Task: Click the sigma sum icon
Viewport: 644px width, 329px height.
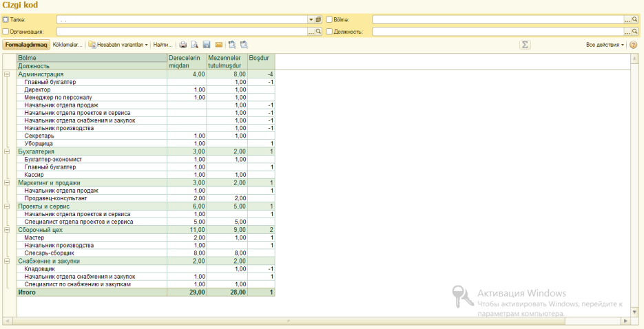Action: (525, 45)
